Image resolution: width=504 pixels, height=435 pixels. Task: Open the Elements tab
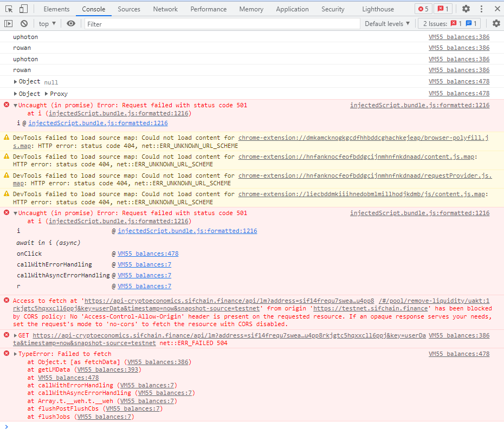tap(56, 9)
